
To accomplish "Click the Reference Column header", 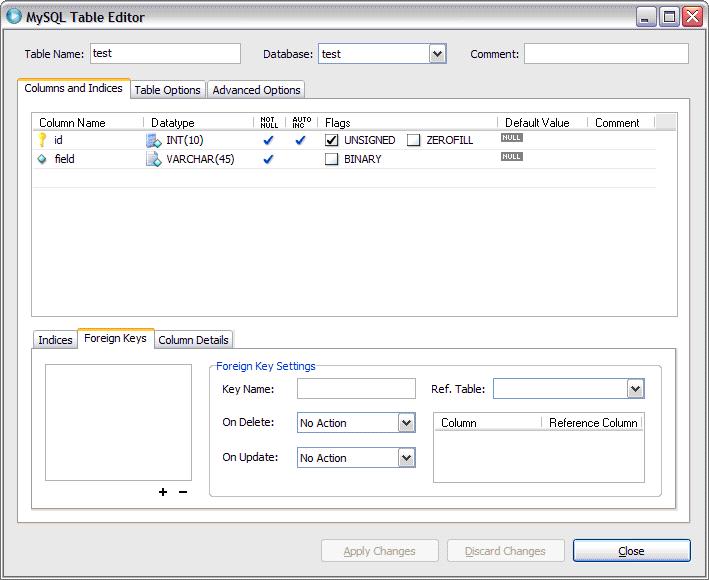I will pyautogui.click(x=592, y=423).
